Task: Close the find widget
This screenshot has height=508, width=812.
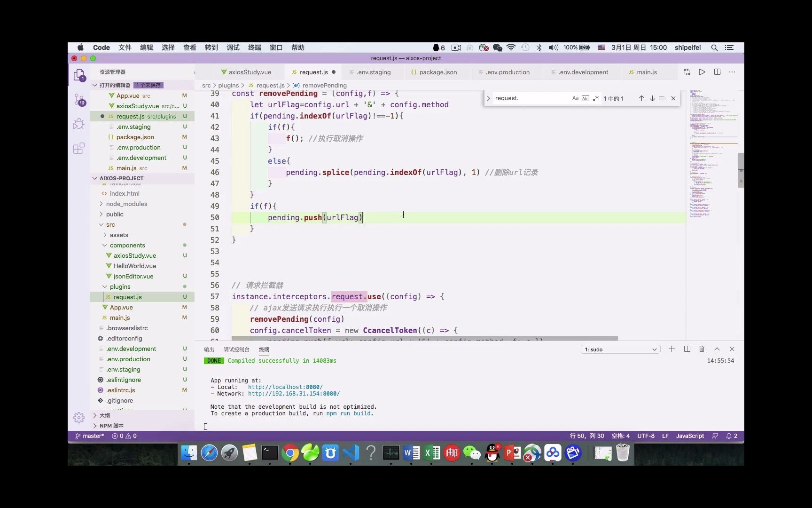Action: click(673, 98)
